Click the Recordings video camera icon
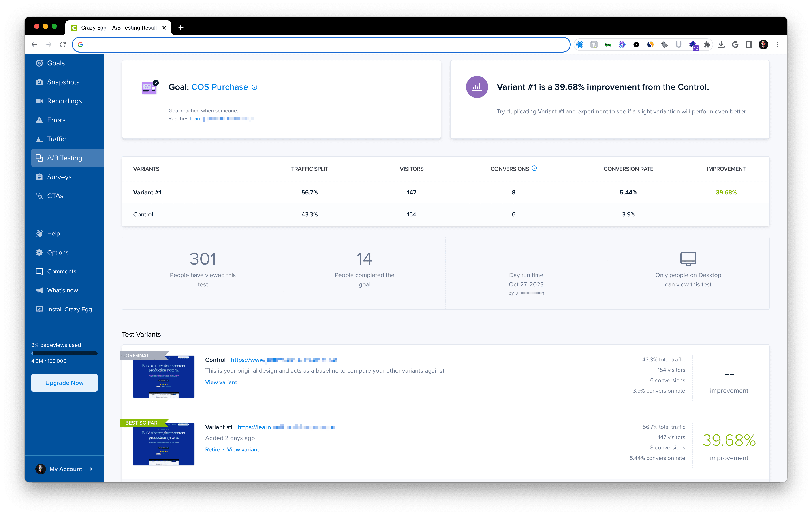 [39, 101]
